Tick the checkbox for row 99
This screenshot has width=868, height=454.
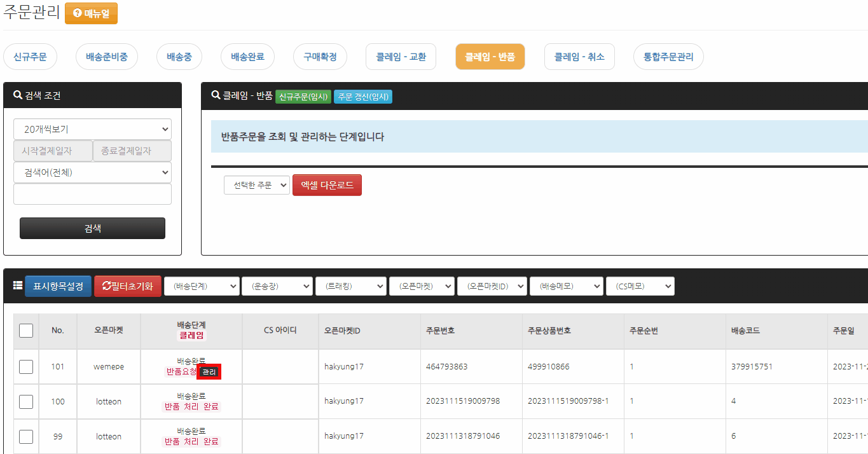pyautogui.click(x=26, y=436)
